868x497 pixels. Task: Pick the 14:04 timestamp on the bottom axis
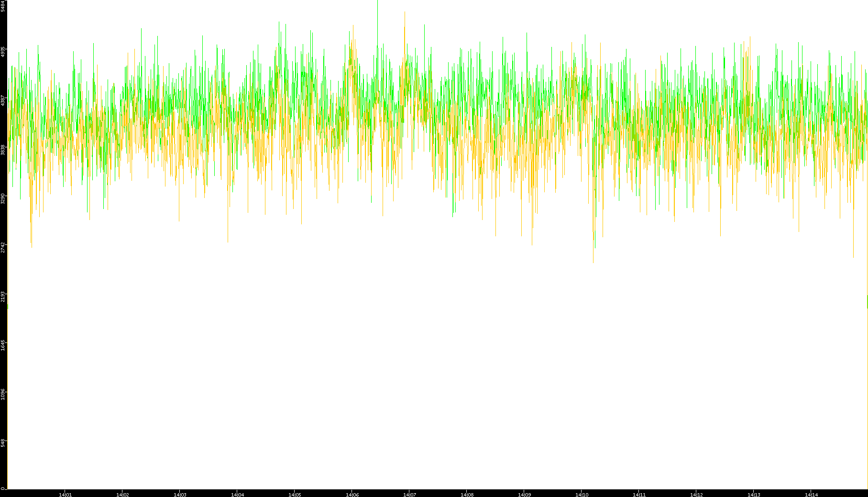pos(237,495)
